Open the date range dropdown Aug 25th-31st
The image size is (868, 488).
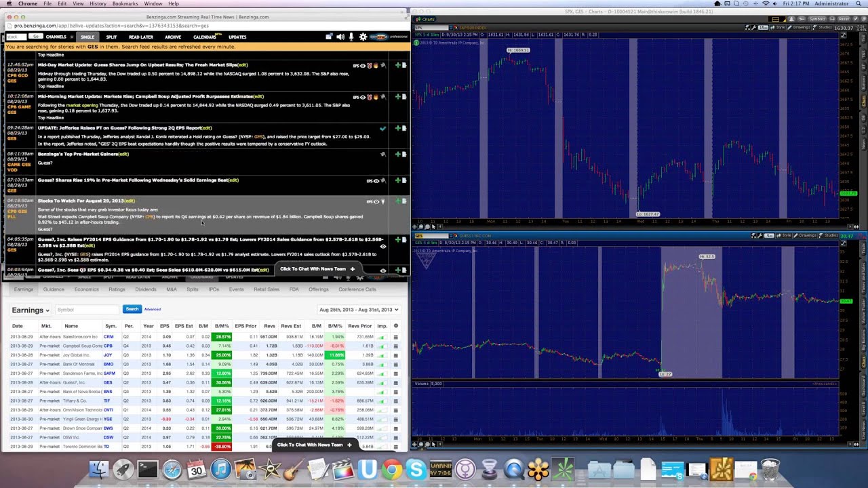click(358, 310)
